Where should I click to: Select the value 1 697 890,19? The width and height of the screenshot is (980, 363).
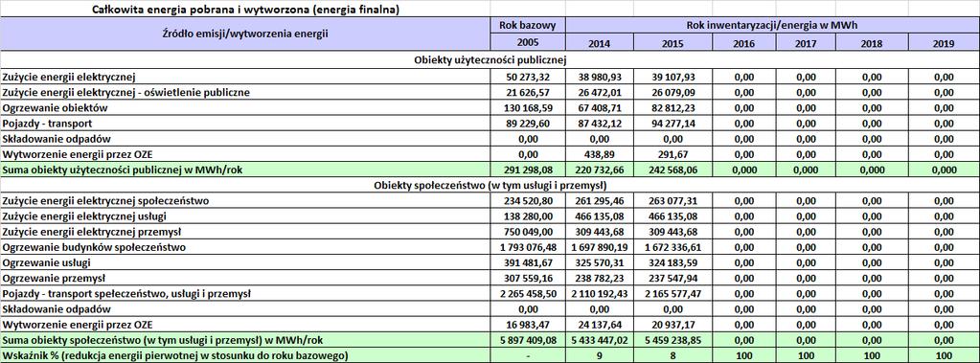(600, 247)
